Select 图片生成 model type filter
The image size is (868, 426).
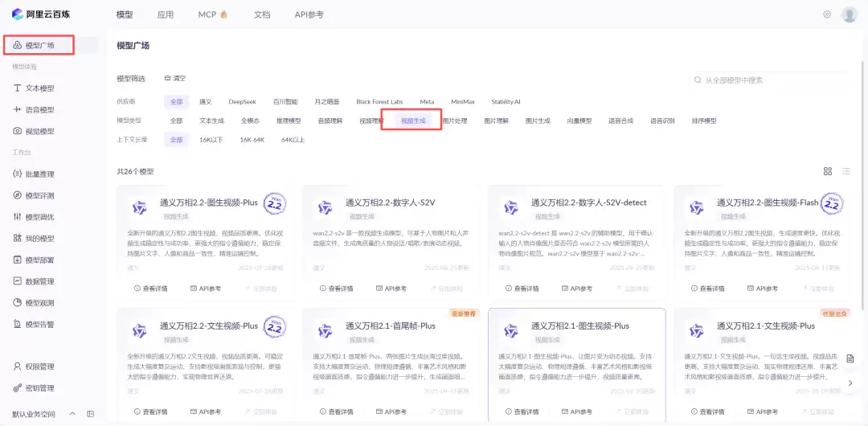[x=538, y=121]
